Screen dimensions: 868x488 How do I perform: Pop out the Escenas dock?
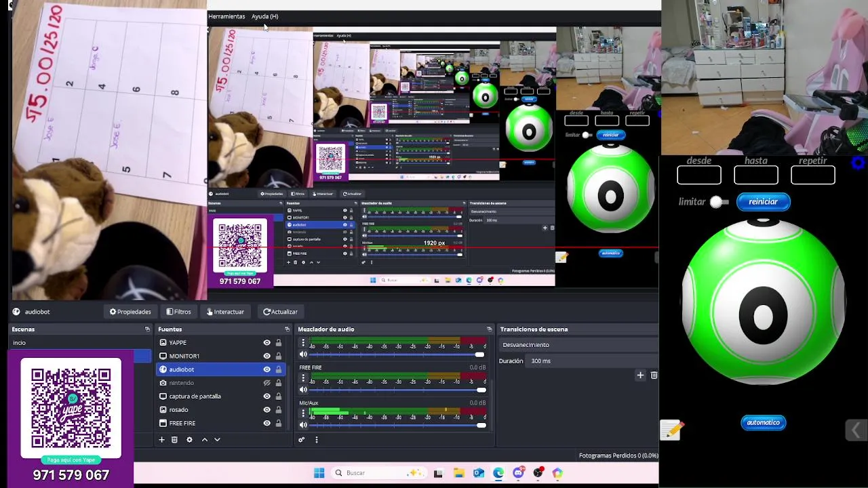147,329
